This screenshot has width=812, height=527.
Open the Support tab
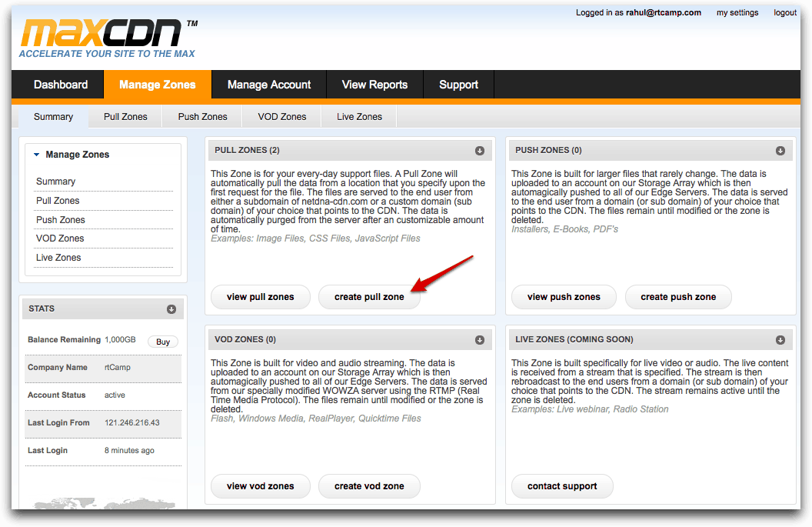click(458, 85)
